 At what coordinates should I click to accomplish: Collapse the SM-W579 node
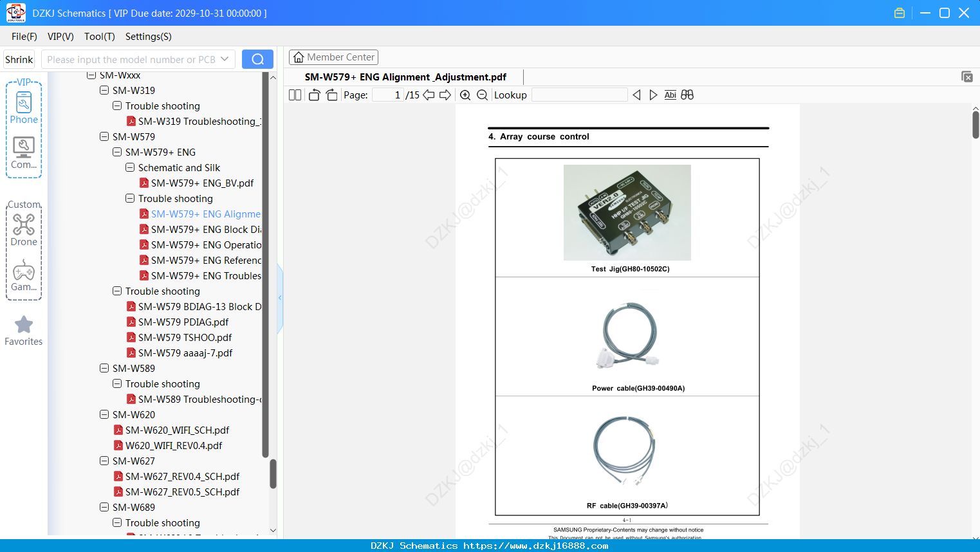pos(104,137)
